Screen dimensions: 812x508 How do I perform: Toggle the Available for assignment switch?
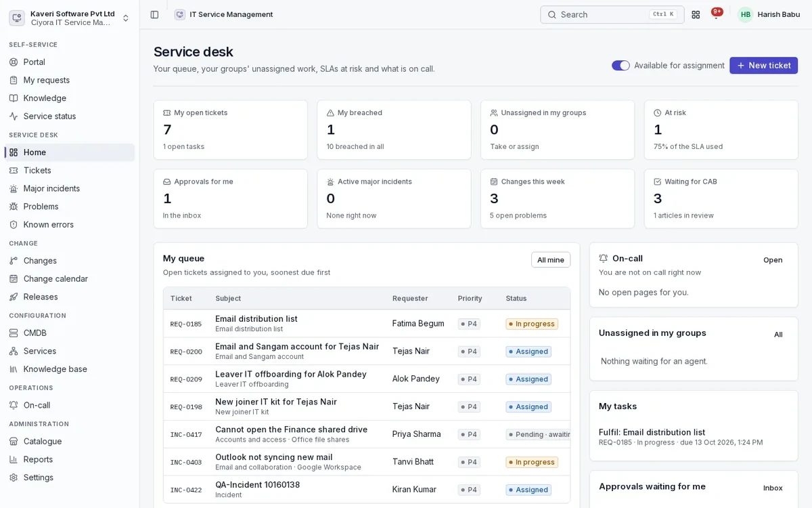point(621,66)
